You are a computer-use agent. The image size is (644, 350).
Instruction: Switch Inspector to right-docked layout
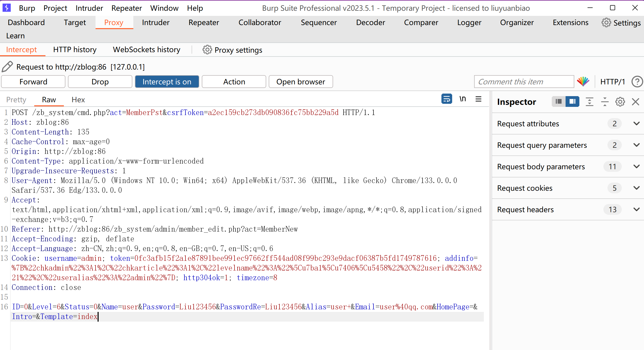[572, 102]
